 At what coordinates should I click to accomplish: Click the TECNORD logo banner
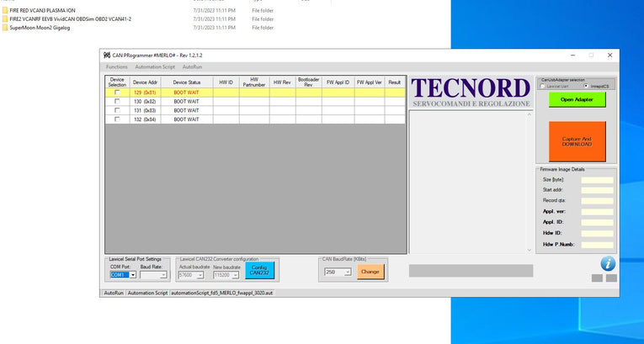coord(471,93)
